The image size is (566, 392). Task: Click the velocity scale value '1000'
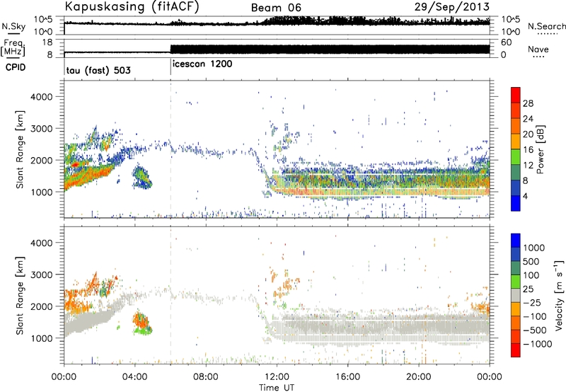pos(533,248)
